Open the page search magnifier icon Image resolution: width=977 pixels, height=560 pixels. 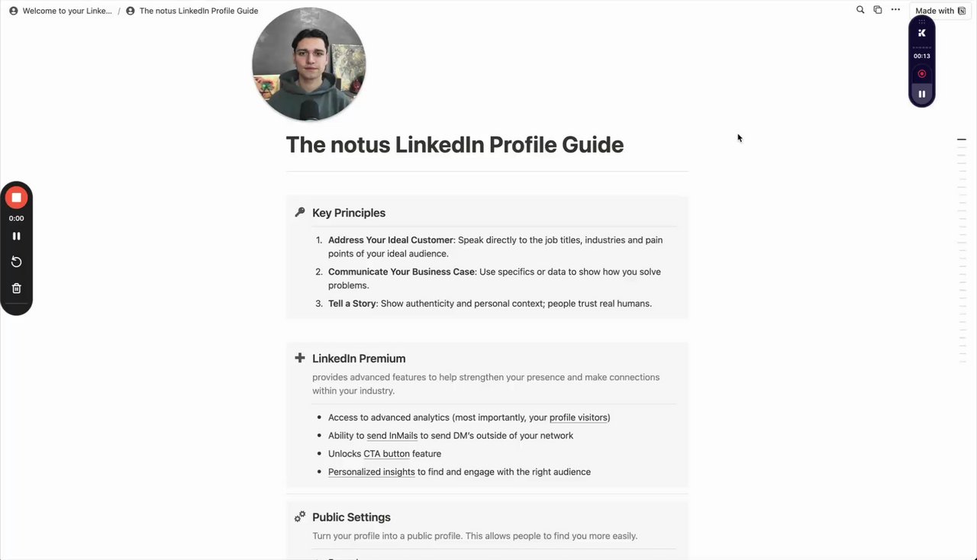860,10
